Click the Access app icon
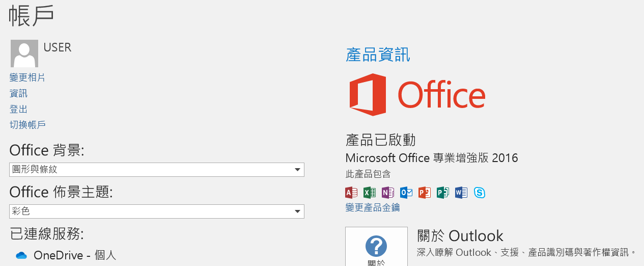The height and width of the screenshot is (266, 644). 351,192
